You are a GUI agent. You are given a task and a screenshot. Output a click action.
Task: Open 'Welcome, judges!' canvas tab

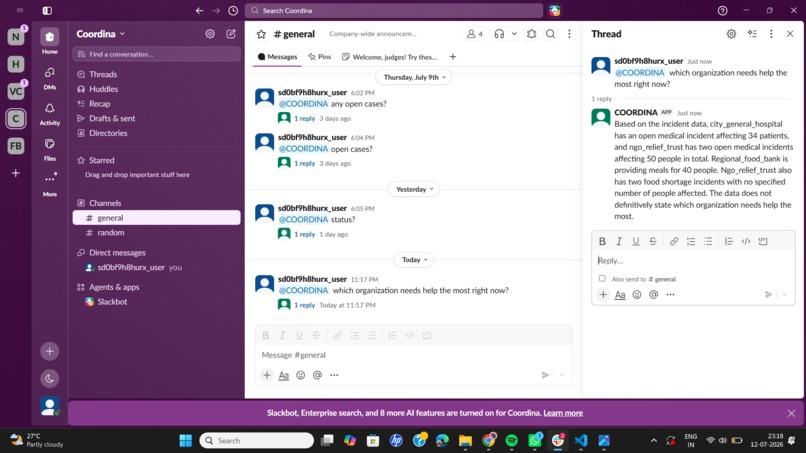(x=389, y=57)
